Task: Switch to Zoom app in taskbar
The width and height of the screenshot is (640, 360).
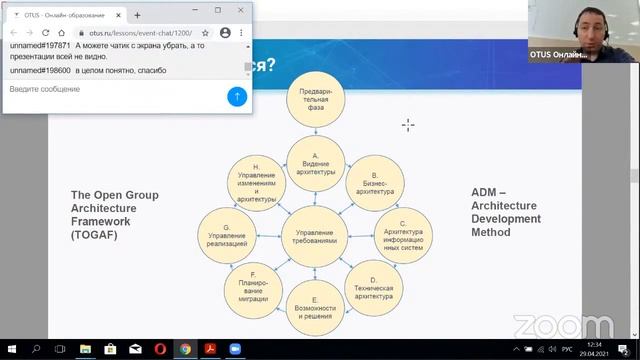Action: 235,349
